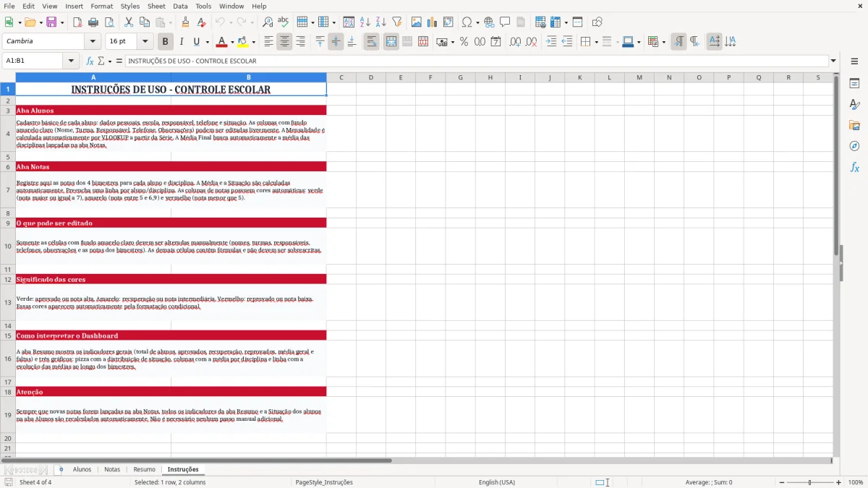This screenshot has width=868, height=488.
Task: Click Format as Percent icon
Action: tap(464, 42)
